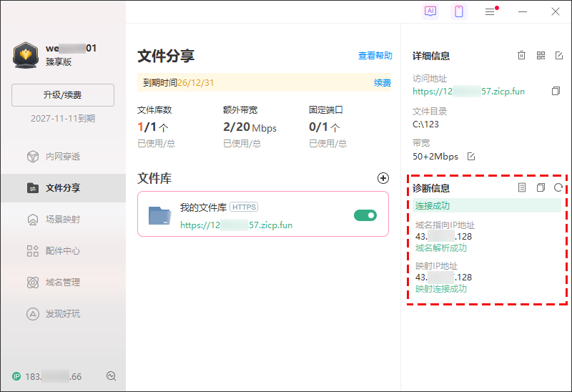Click the 升级/续费 button
Viewport: 572px width, 392px height.
(63, 95)
